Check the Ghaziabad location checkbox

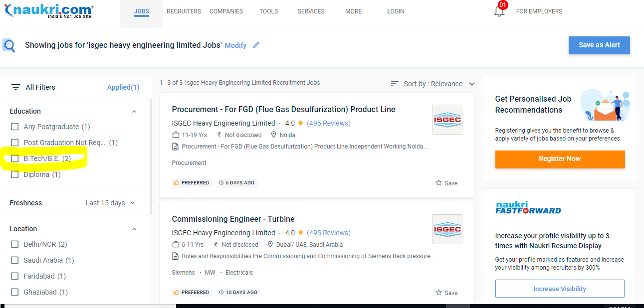(x=15, y=292)
